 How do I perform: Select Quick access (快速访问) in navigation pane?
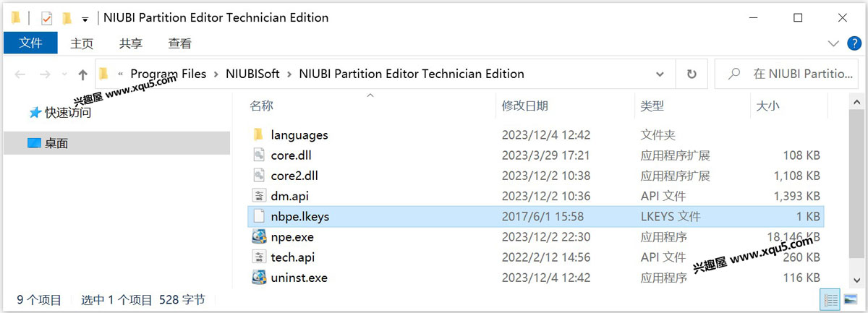click(68, 113)
